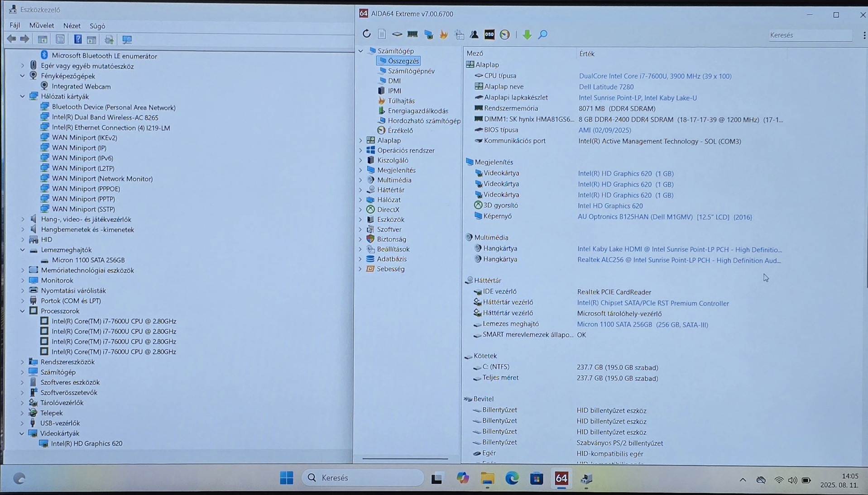Open the three-dot menu in AIDA64

tap(864, 35)
